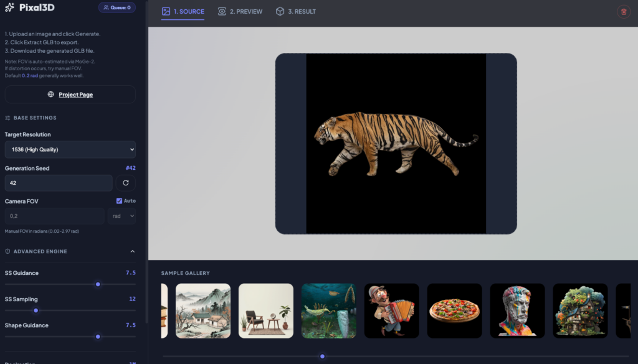Click the Advanced Engine shield icon

[7, 251]
